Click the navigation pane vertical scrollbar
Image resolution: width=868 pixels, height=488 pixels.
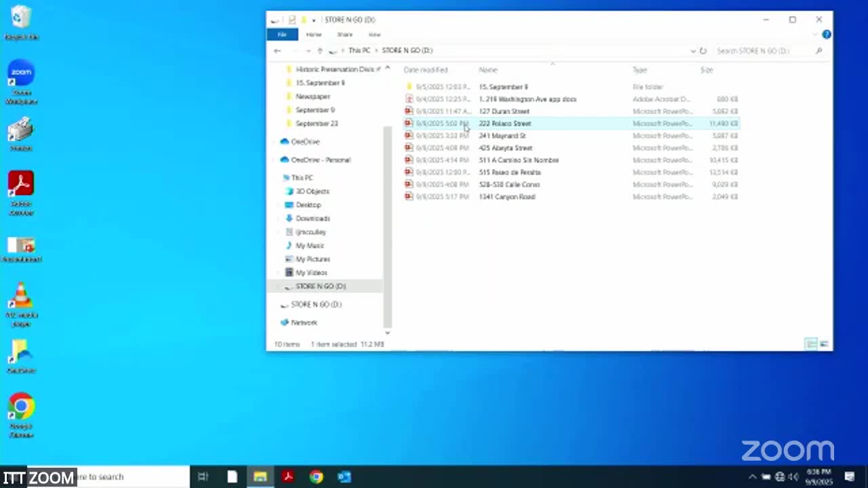(387, 224)
